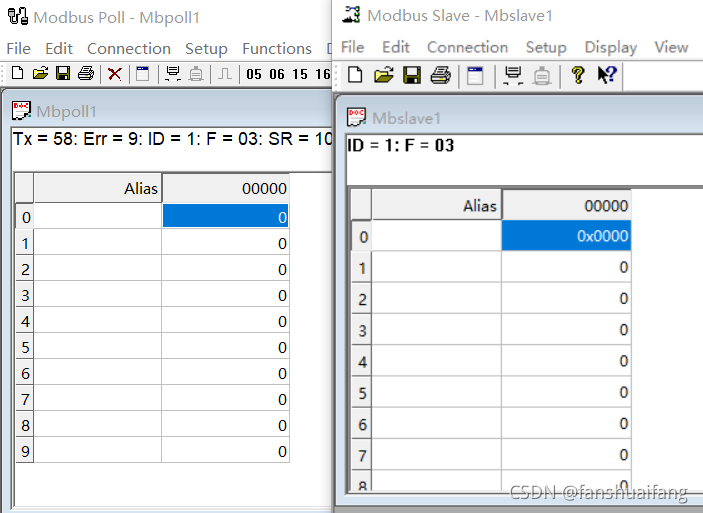Click Print icon in Modbus Poll toolbar
The height and width of the screenshot is (513, 703).
[x=86, y=73]
